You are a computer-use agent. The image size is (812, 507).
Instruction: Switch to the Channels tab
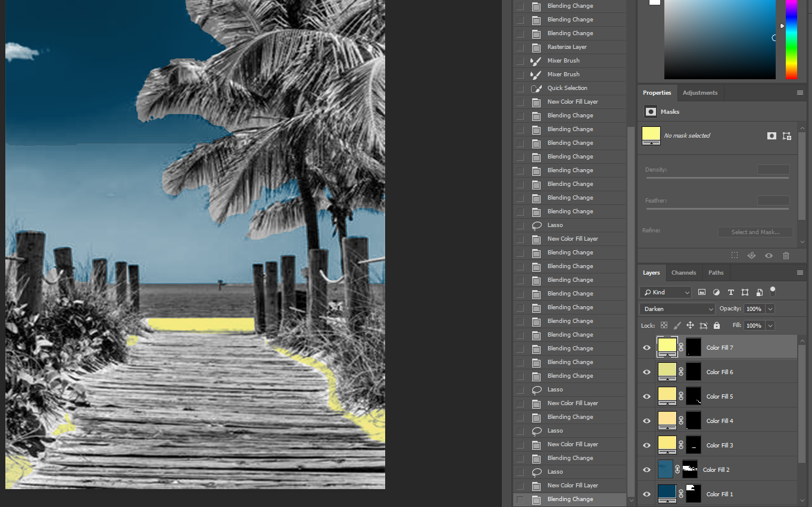(x=683, y=272)
